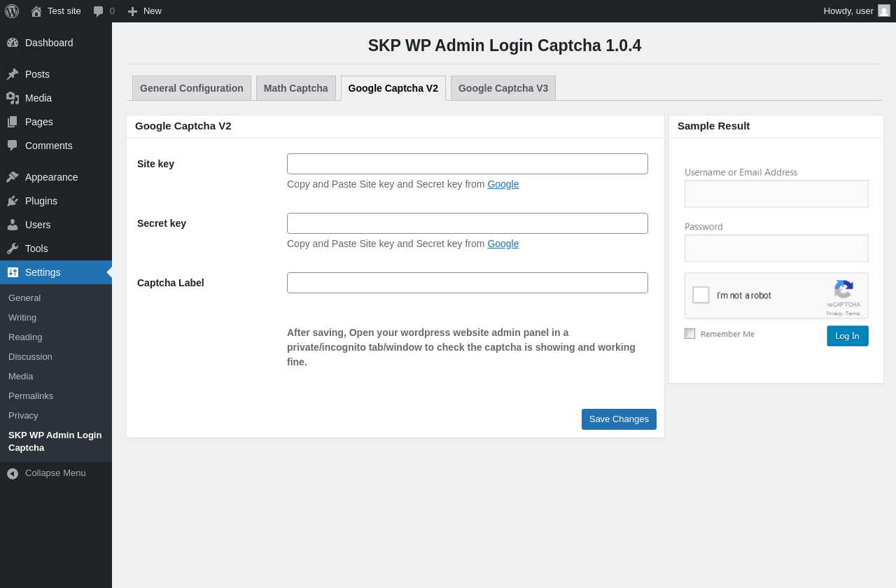The width and height of the screenshot is (896, 588).
Task: Open Reading settings submenu item
Action: tap(25, 337)
